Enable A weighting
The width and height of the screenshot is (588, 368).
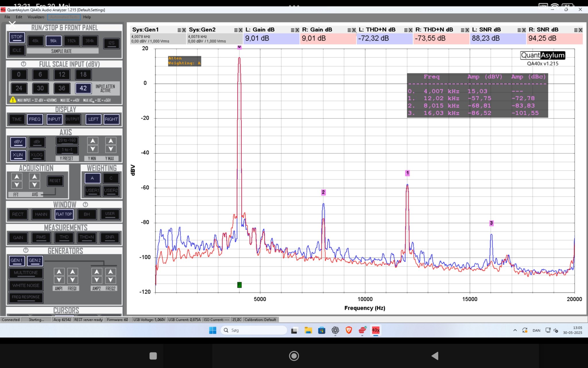[x=92, y=178]
